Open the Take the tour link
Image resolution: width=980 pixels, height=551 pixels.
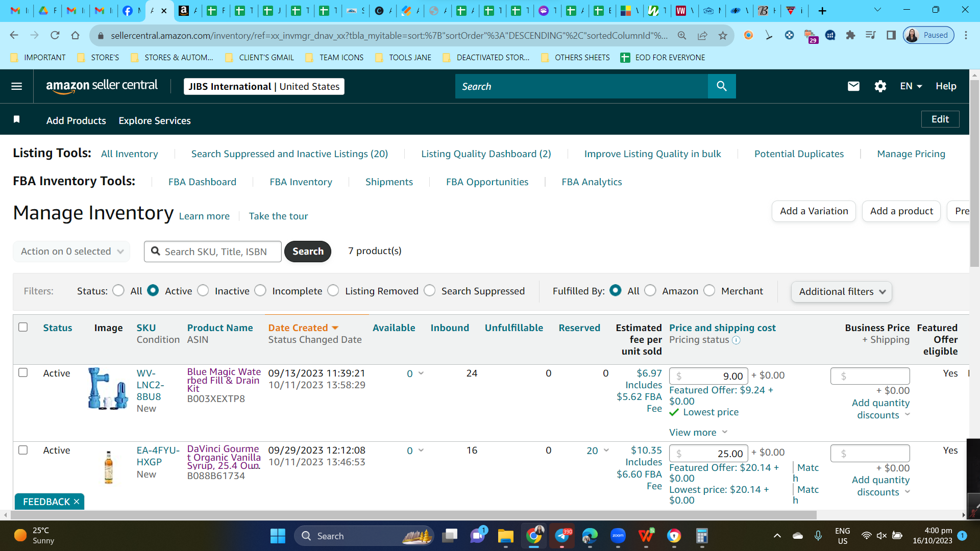278,216
